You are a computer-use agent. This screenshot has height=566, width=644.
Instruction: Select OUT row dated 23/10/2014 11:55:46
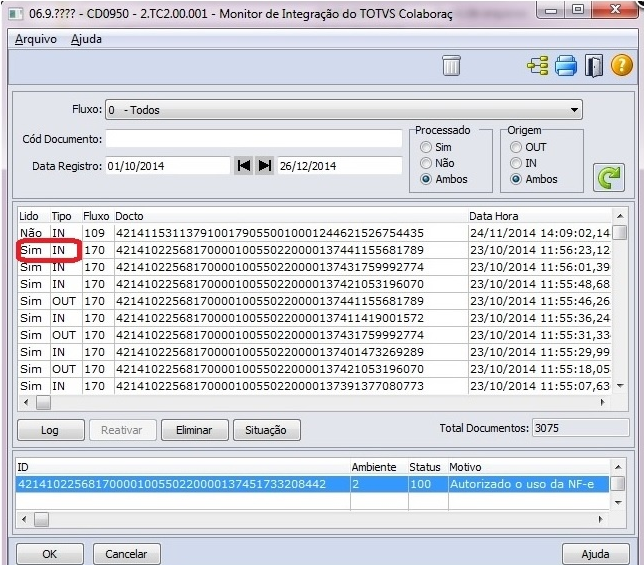point(315,301)
